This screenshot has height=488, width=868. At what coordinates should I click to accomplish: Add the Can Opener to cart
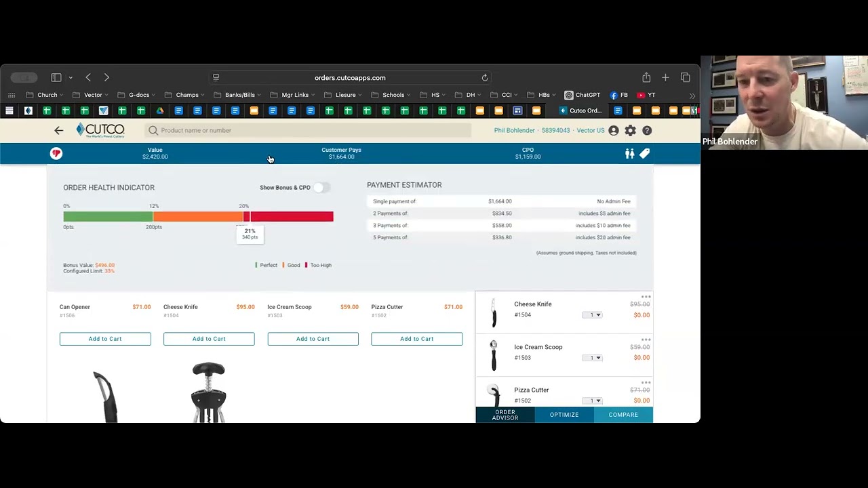pyautogui.click(x=105, y=339)
